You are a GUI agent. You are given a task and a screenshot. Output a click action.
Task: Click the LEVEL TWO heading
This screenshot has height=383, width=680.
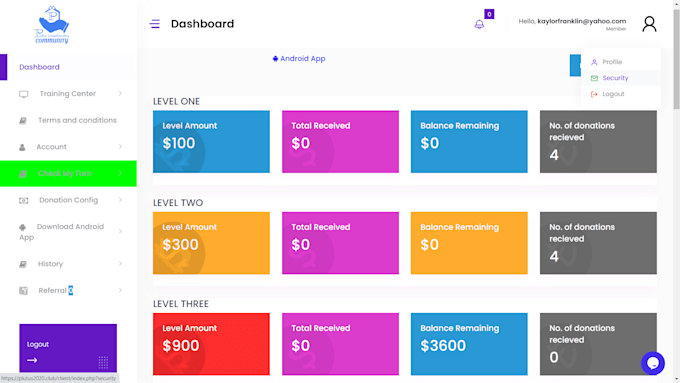point(178,203)
